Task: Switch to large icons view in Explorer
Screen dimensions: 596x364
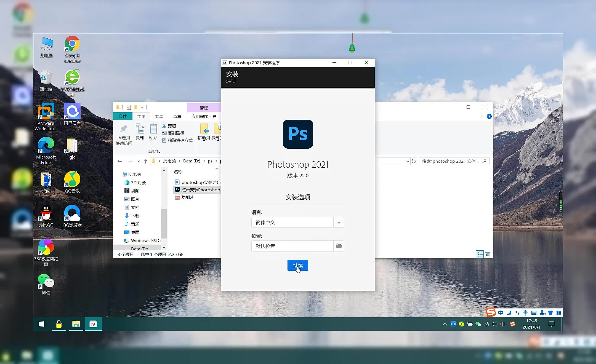Action: 488,254
